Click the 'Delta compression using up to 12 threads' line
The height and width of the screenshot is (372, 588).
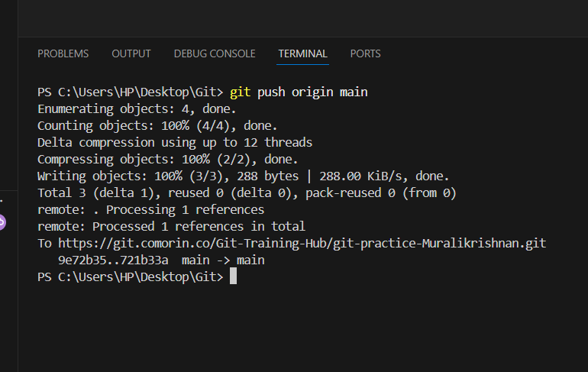tap(175, 143)
